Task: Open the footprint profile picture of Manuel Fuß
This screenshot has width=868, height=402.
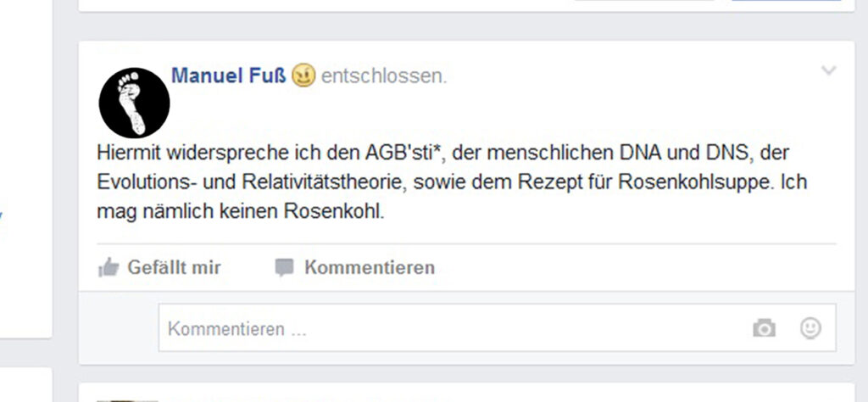Action: pyautogui.click(x=134, y=103)
